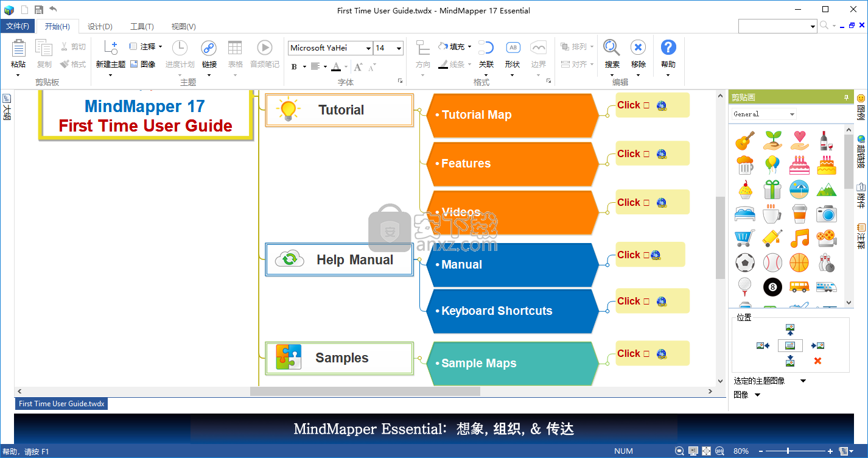Choose the soccer ball clip art
The width and height of the screenshot is (868, 458).
(745, 262)
